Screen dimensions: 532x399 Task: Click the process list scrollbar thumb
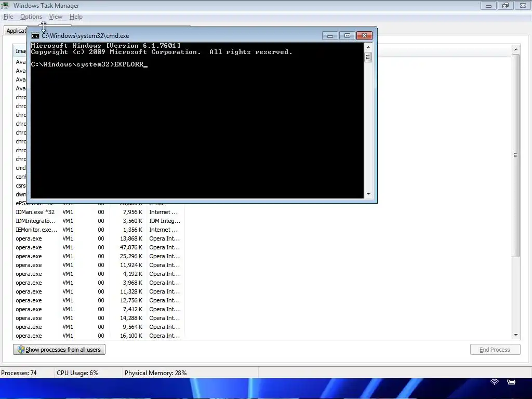pyautogui.click(x=516, y=155)
